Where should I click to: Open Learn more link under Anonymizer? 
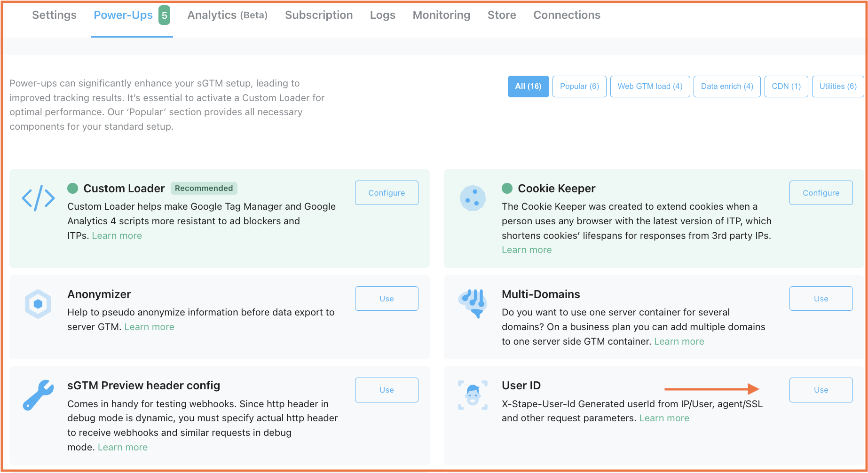(x=149, y=327)
